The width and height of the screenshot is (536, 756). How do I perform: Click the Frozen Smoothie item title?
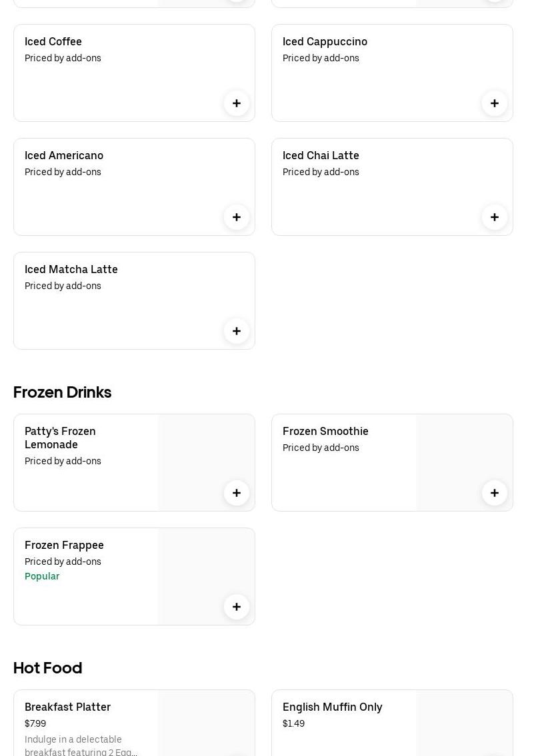click(x=325, y=431)
